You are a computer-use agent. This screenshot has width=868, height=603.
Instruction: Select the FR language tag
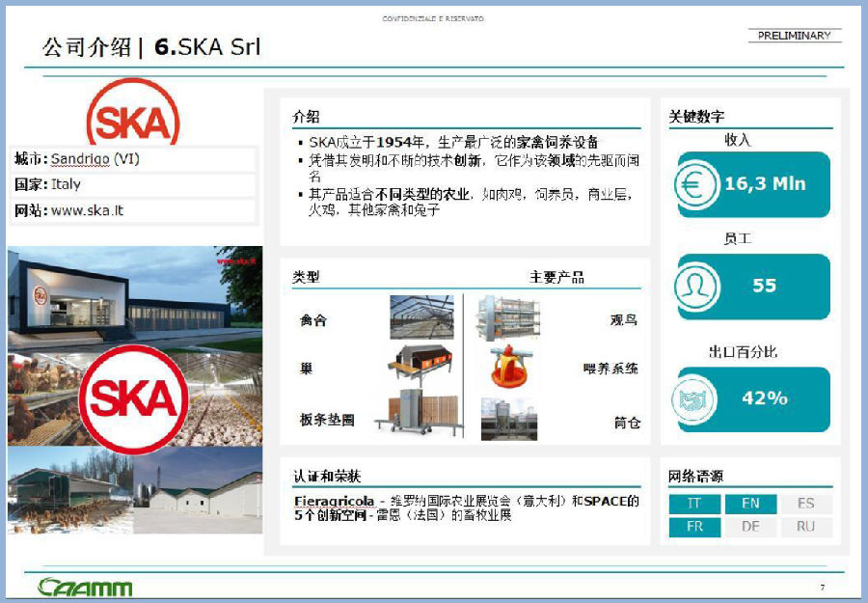coord(694,527)
